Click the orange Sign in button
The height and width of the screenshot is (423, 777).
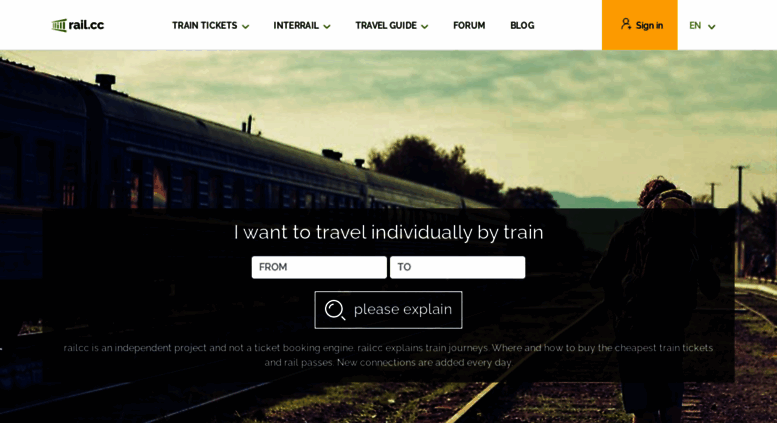click(639, 25)
